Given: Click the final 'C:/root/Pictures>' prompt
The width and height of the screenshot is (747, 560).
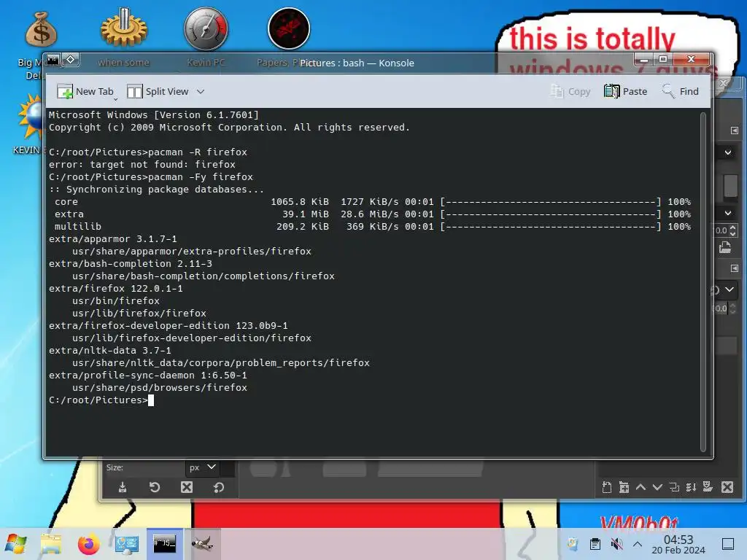Looking at the screenshot, I should (98, 400).
